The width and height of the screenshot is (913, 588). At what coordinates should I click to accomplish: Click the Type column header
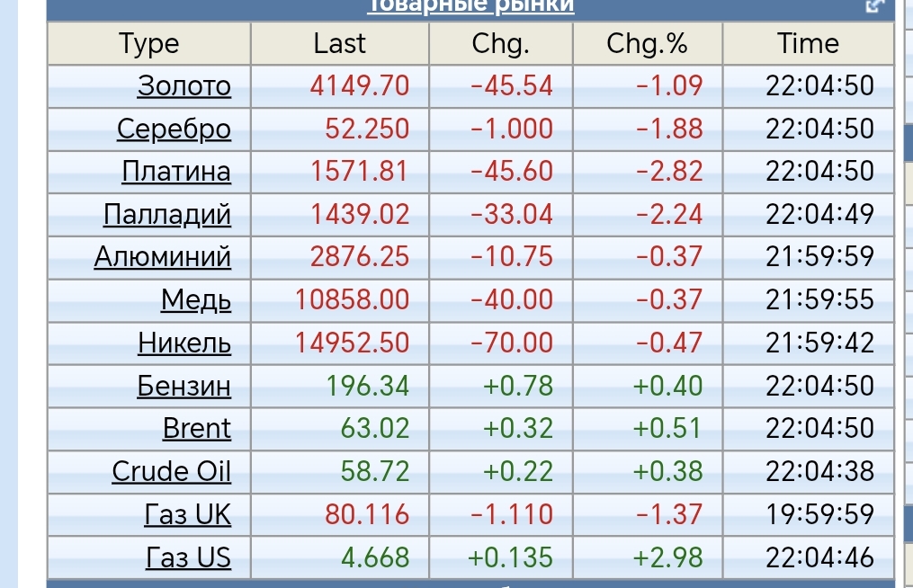pos(149,43)
